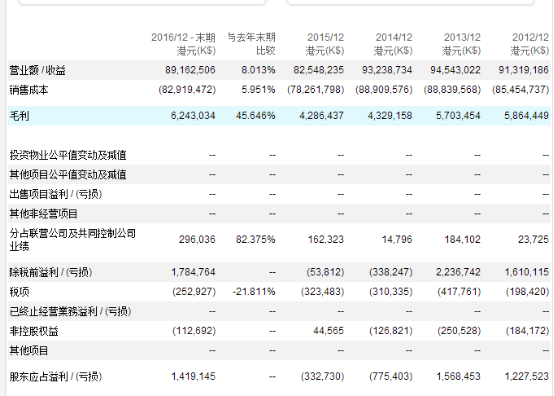Select the 税项 row label

[19, 292]
